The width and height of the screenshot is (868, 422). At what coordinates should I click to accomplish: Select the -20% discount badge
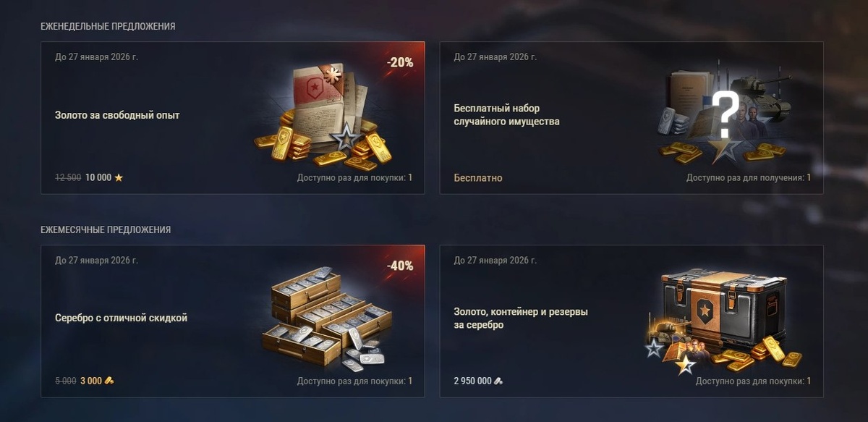[x=400, y=62]
